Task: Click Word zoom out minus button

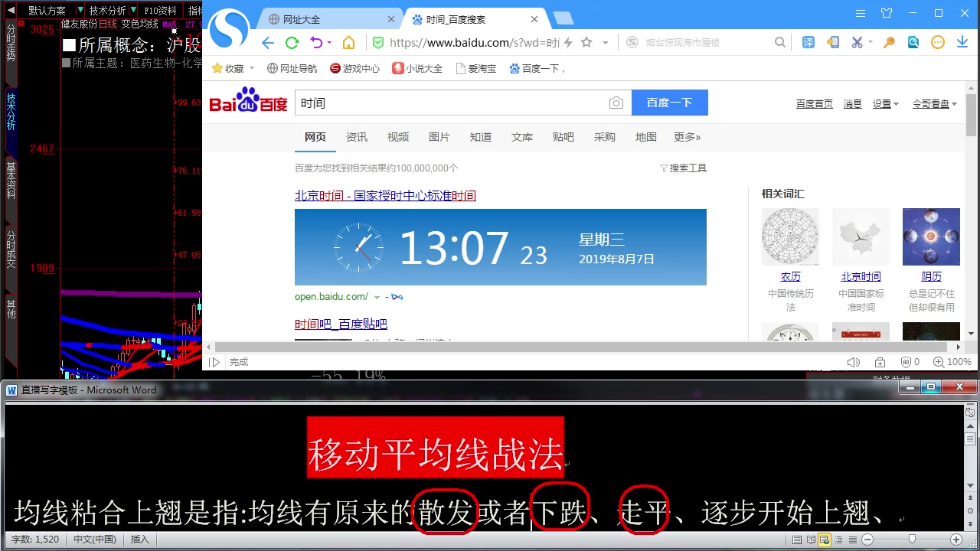Action: click(x=869, y=540)
